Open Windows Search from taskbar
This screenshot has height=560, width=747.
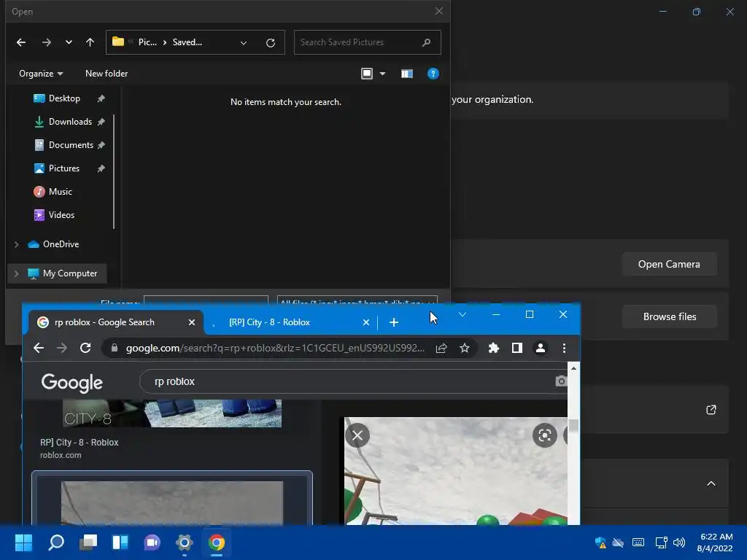pos(56,542)
